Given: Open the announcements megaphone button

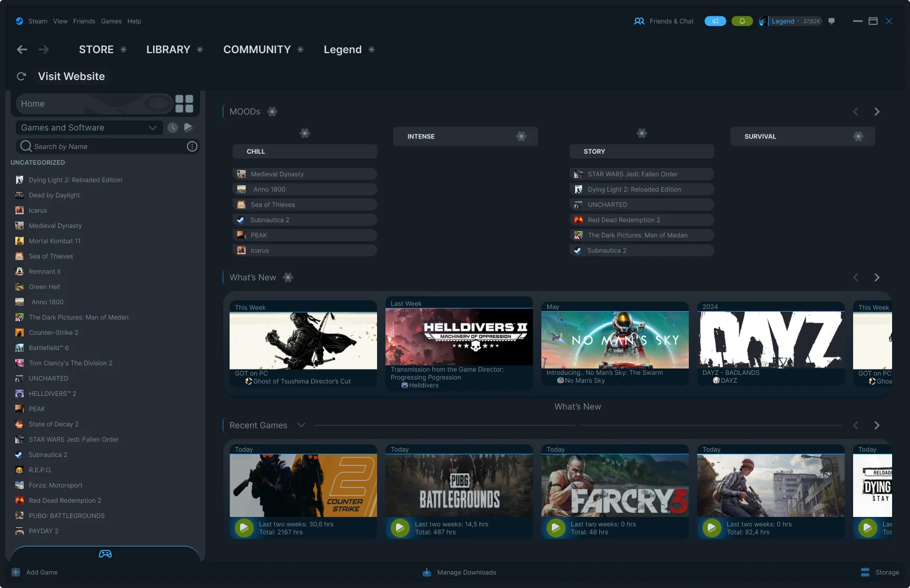Looking at the screenshot, I should (x=715, y=21).
